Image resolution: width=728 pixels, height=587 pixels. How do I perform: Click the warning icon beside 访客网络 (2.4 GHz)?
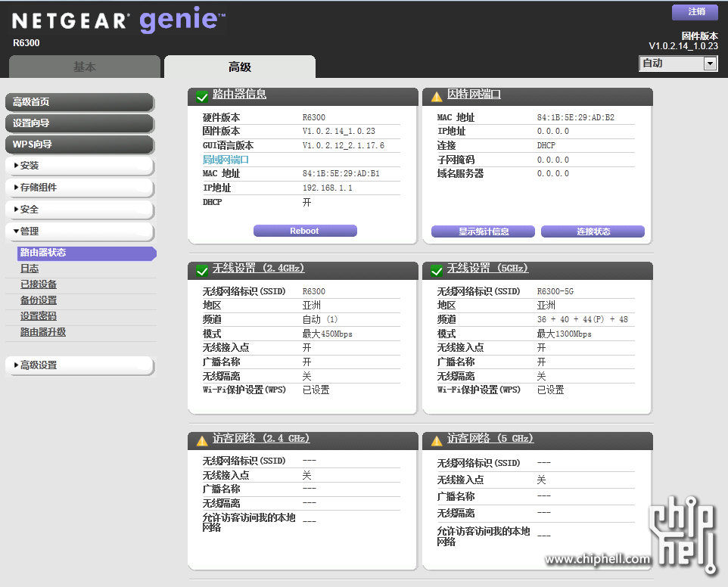202,441
